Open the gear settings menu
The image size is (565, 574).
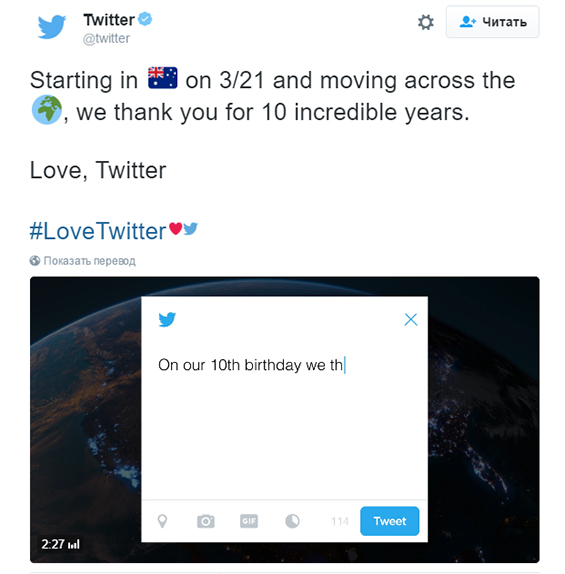coord(425,22)
